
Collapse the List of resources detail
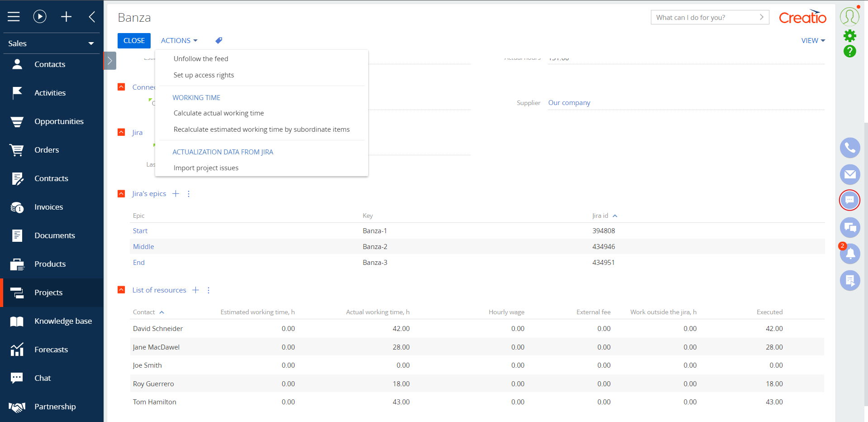coord(121,290)
